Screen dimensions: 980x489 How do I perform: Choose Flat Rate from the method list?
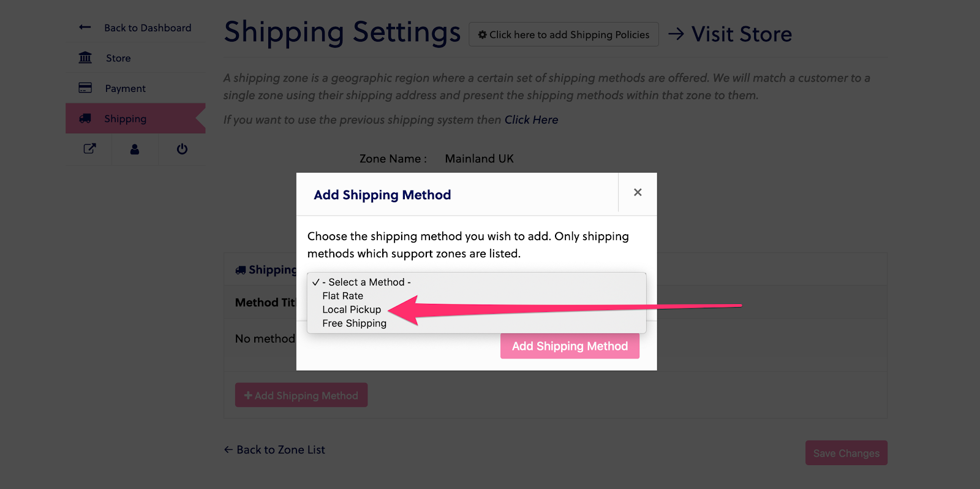coord(342,296)
